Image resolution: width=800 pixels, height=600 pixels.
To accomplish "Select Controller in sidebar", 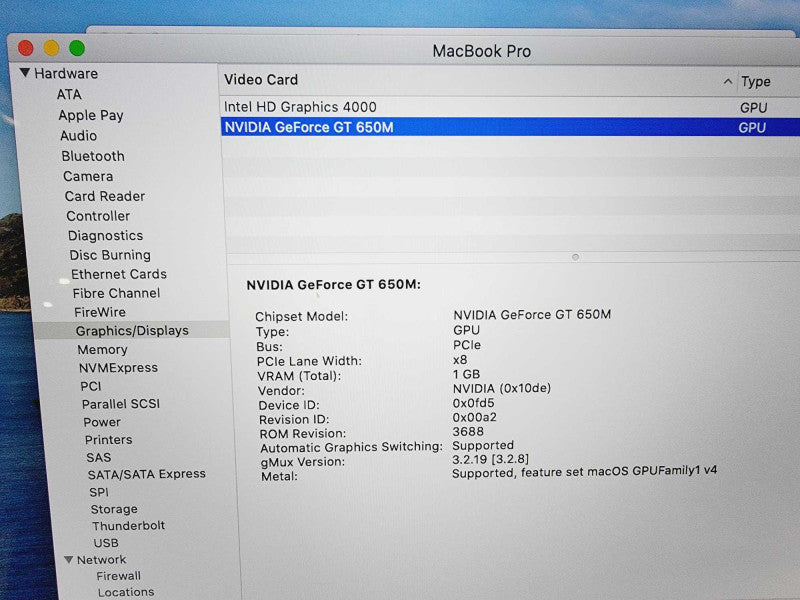I will pos(98,216).
